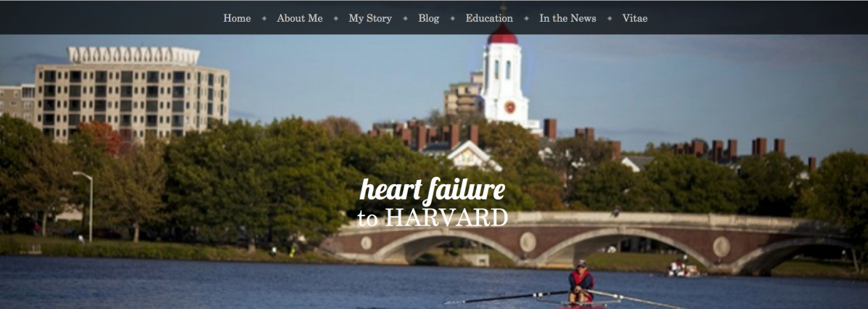868x309 pixels.
Task: Go to About Me section
Action: pyautogui.click(x=299, y=18)
